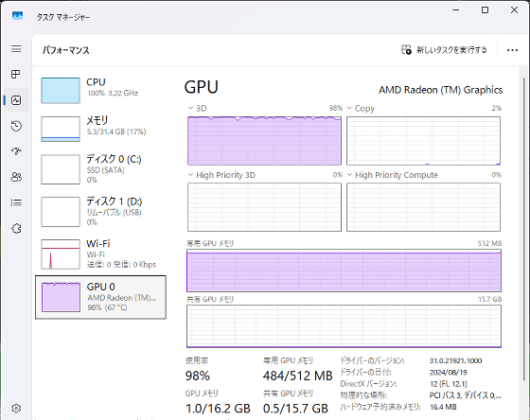Select the メモリ performance item
This screenshot has width=530, height=420.
point(100,129)
